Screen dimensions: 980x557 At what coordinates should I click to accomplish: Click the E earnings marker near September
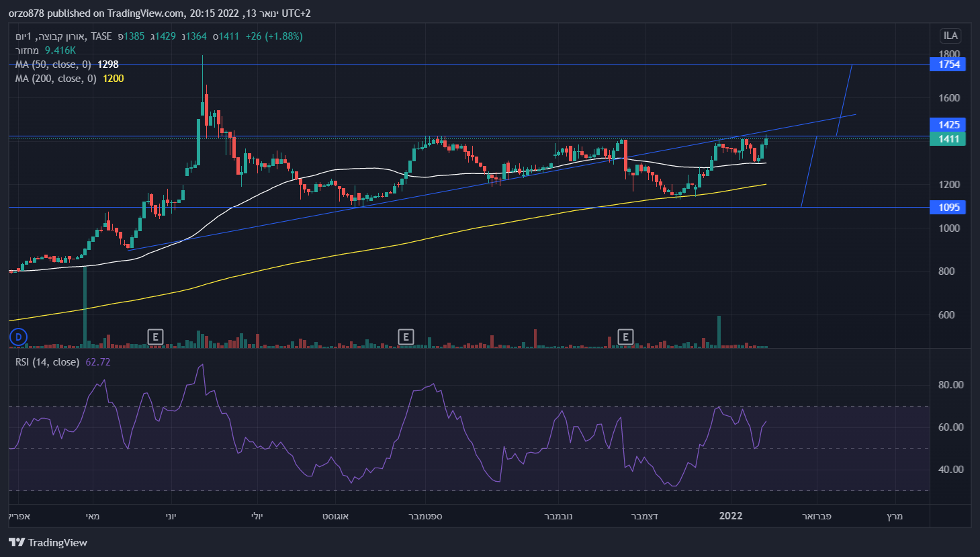pyautogui.click(x=405, y=337)
